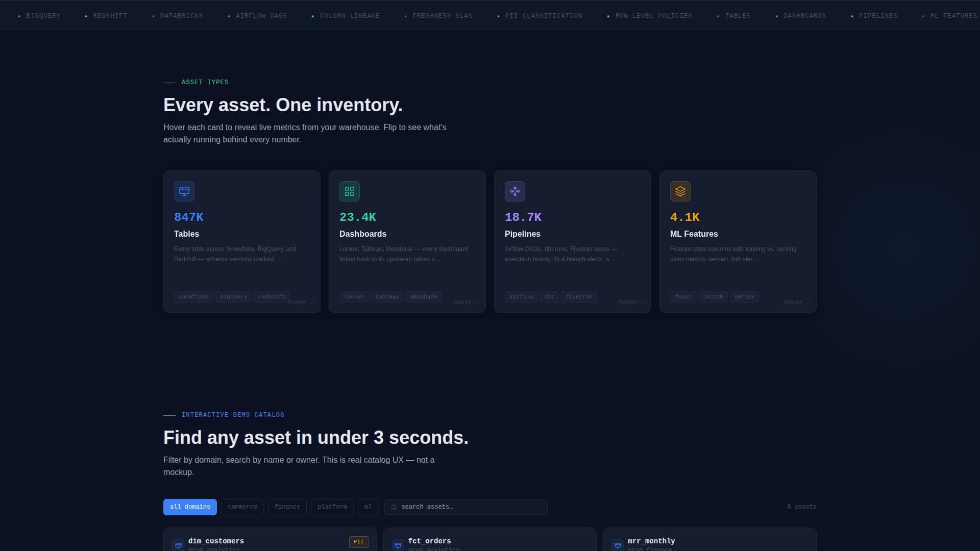Open the AIRFLOW DAGS nav link
The image size is (980, 551).
[x=261, y=16]
